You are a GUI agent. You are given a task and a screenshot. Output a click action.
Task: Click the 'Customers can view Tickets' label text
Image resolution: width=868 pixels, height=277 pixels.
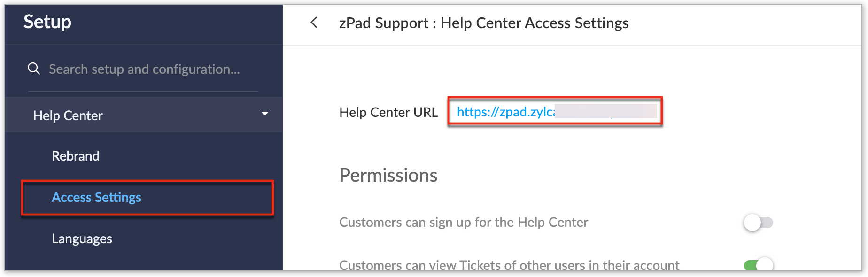[509, 265]
